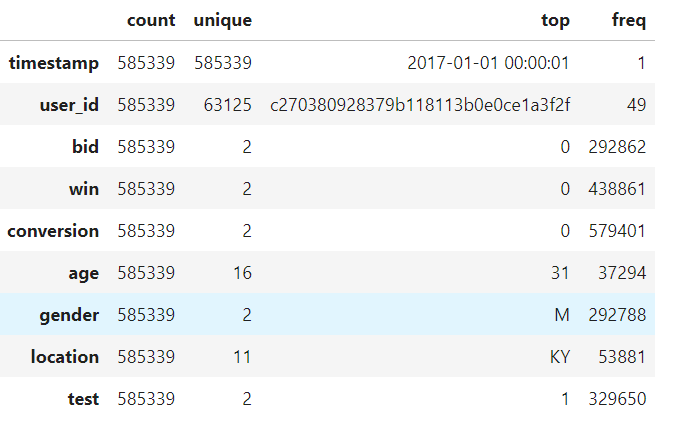Select the 'test' row label
The image size is (684, 429).
click(x=83, y=399)
